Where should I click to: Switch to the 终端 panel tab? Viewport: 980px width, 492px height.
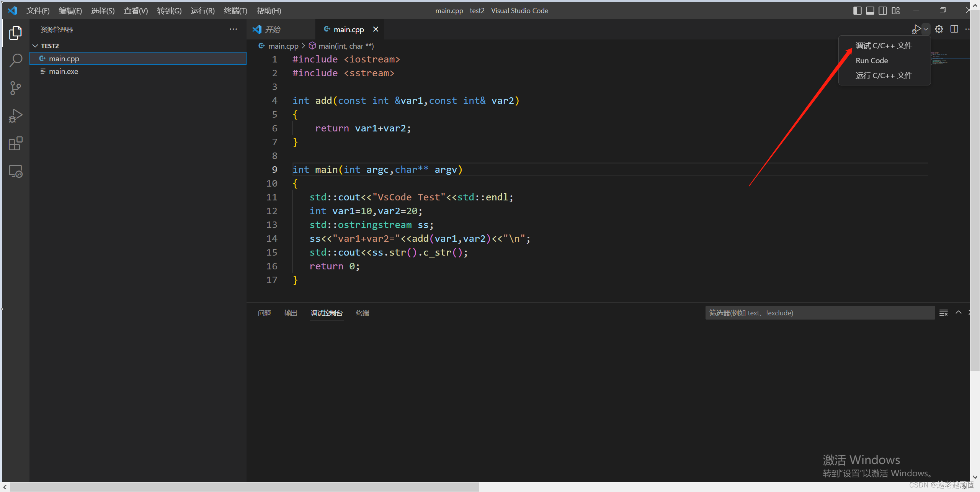(x=363, y=313)
